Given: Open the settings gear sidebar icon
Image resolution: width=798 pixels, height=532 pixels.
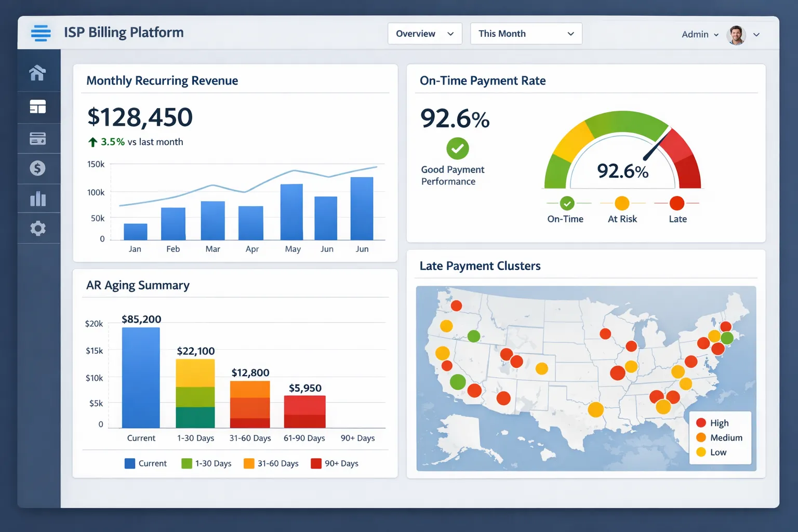Looking at the screenshot, I should [37, 229].
